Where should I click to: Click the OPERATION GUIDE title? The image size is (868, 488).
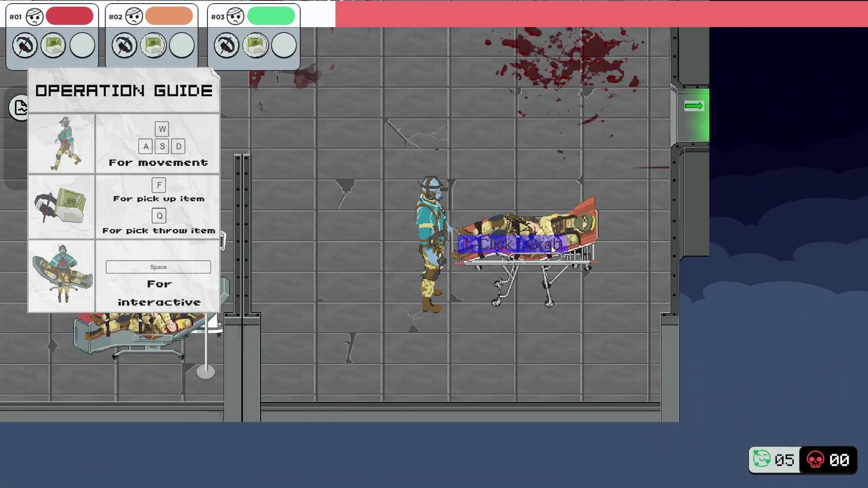(124, 91)
